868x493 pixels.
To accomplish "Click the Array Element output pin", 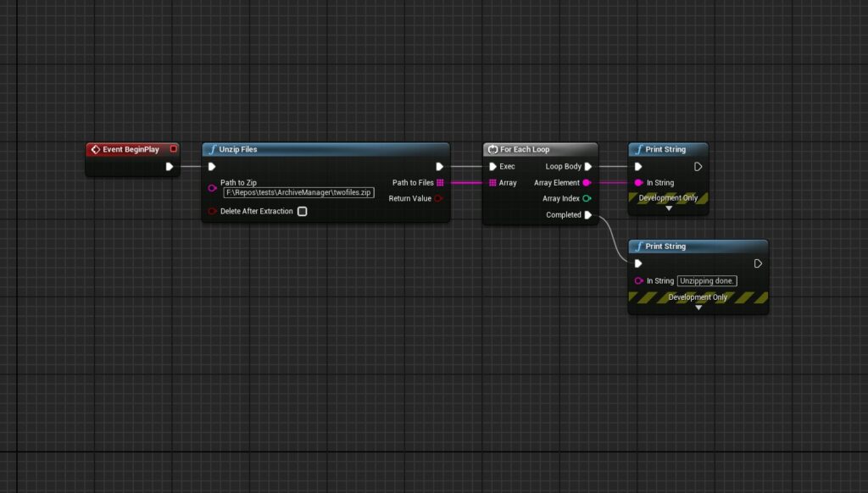I will point(587,183).
